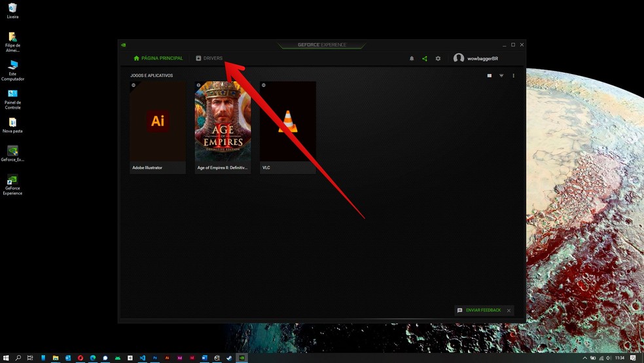Switch to the Drivers tab
The image size is (644, 363).
coord(209,58)
